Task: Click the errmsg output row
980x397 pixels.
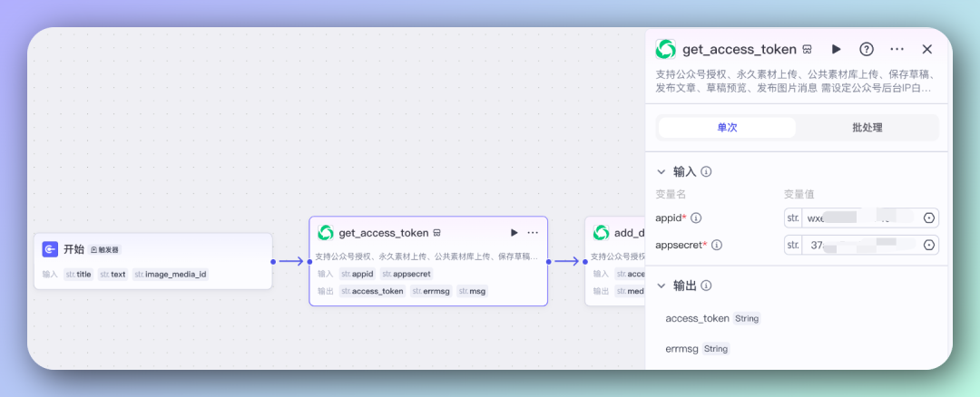Action: pyautogui.click(x=697, y=348)
